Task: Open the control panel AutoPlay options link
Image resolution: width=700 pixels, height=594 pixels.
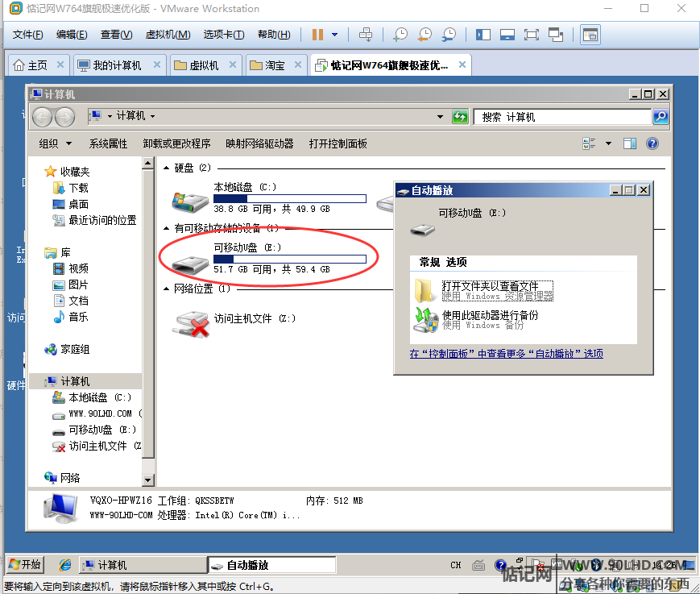Action: 506,354
